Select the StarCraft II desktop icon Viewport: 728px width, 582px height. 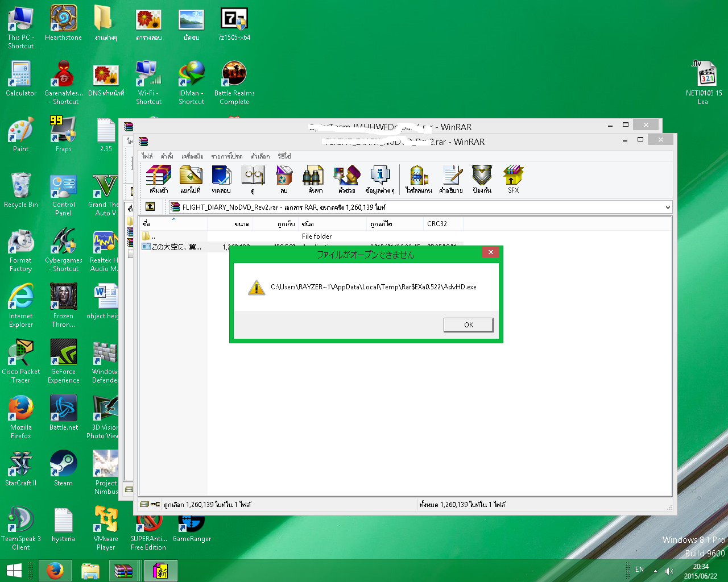pos(21,468)
